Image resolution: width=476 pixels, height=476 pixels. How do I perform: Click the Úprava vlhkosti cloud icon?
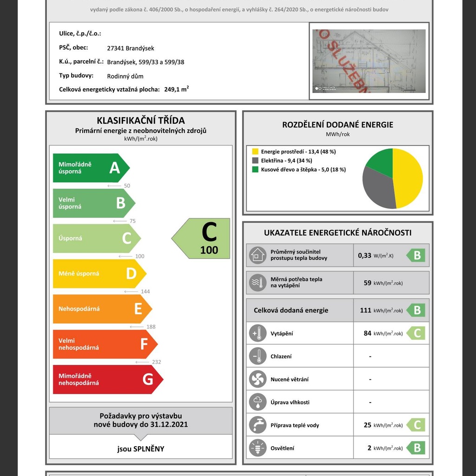pyautogui.click(x=257, y=402)
